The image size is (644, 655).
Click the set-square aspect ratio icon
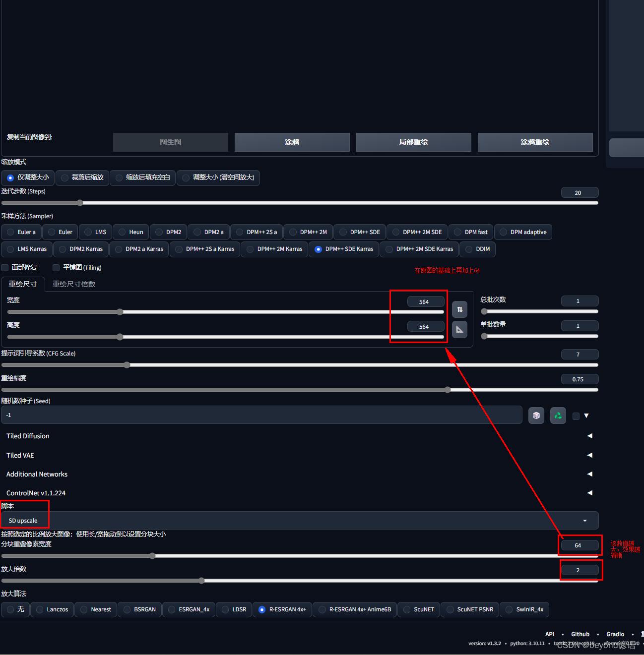coord(459,330)
